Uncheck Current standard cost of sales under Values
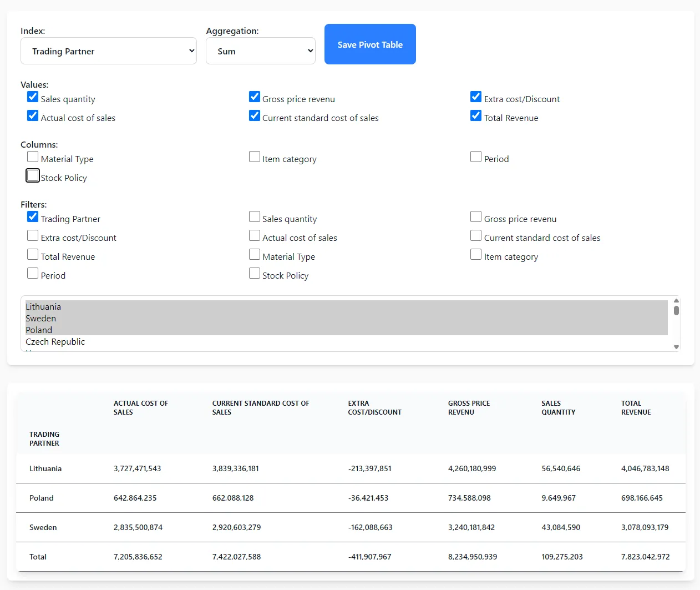This screenshot has height=590, width=700. tap(255, 116)
